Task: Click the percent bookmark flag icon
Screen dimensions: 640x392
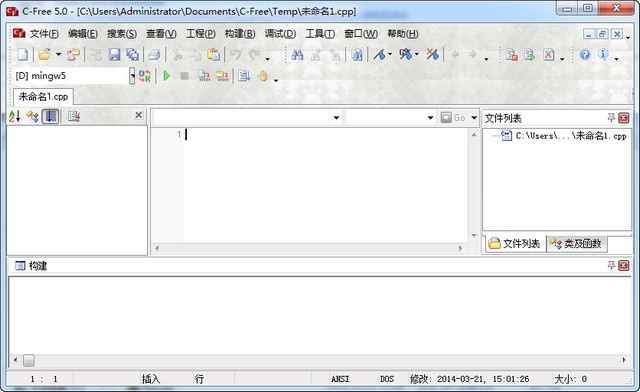Action: coord(405,54)
